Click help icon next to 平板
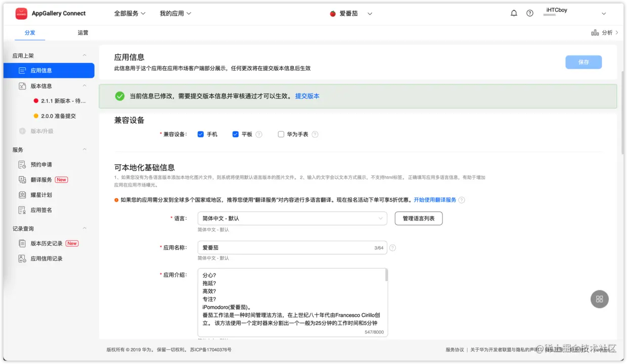This screenshot has width=627, height=364. point(259,134)
